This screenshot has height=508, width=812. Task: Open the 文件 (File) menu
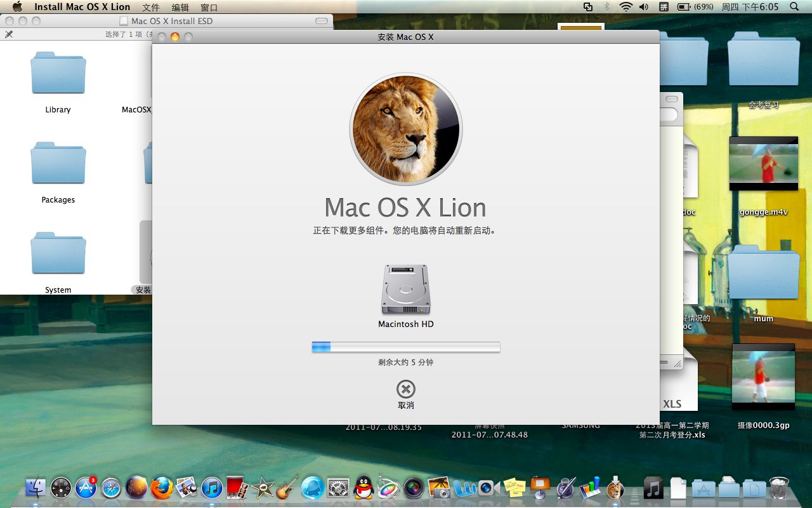click(151, 7)
